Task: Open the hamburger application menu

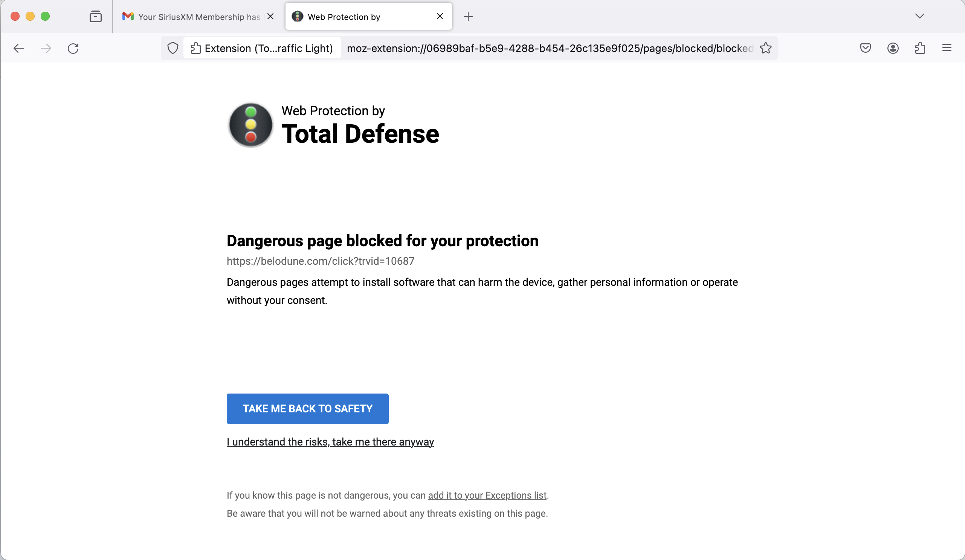Action: point(947,48)
